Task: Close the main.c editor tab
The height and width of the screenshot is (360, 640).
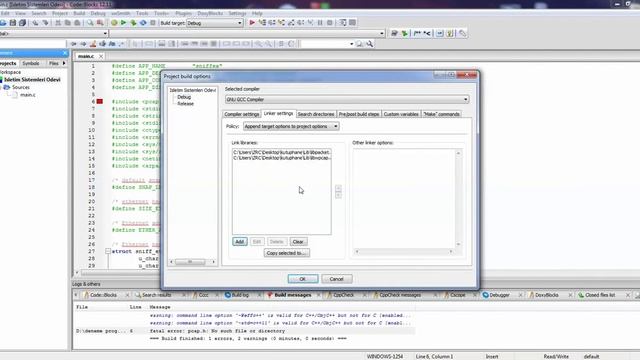Action: 101,56
